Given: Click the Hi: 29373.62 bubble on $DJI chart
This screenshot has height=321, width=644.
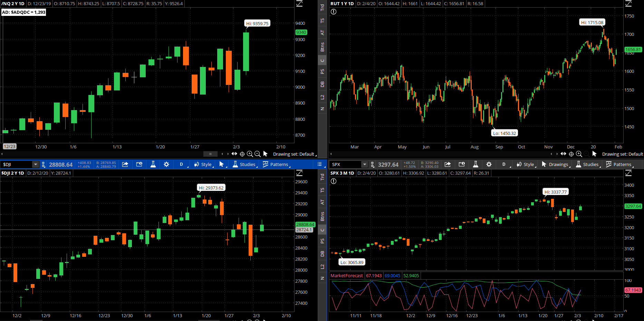Looking at the screenshot, I should [x=211, y=188].
